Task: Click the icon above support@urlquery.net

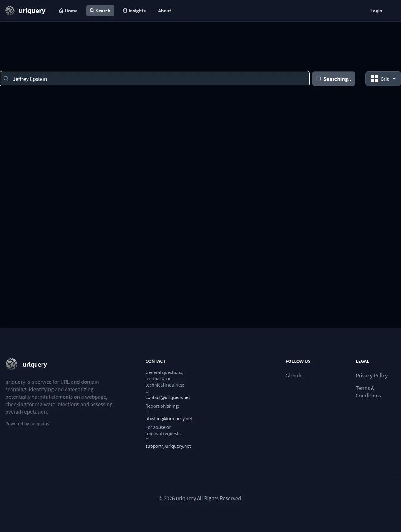Action: 147,440
